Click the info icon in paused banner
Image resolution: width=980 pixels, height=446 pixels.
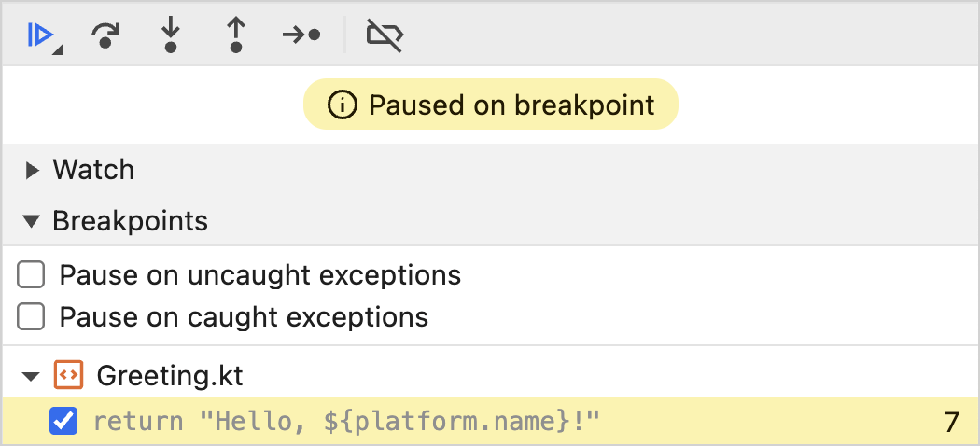[x=343, y=105]
